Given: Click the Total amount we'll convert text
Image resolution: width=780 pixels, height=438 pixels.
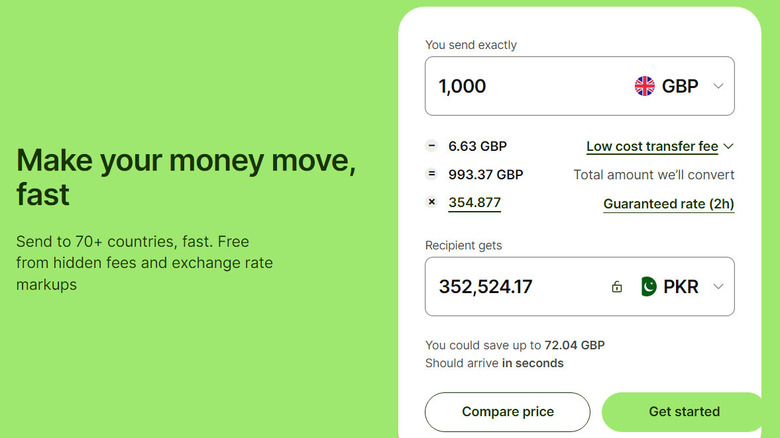Looking at the screenshot, I should click(x=654, y=175).
